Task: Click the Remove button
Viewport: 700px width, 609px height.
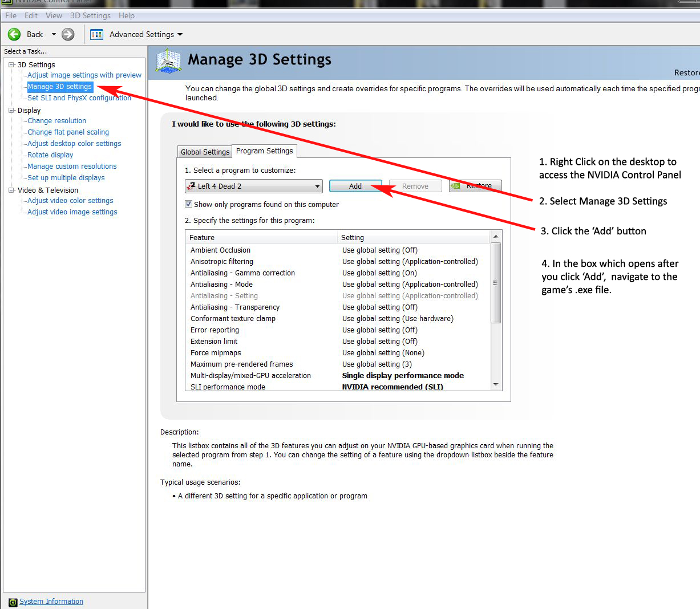Action: point(415,186)
